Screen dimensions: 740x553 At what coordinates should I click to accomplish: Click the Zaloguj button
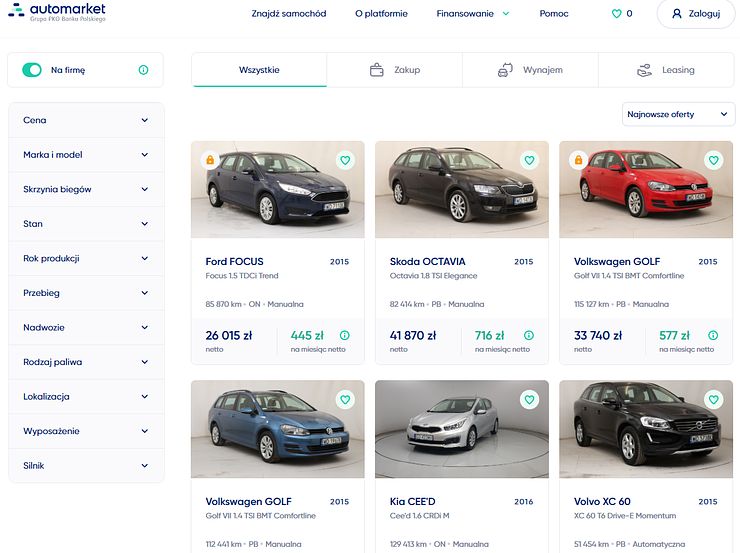click(695, 14)
